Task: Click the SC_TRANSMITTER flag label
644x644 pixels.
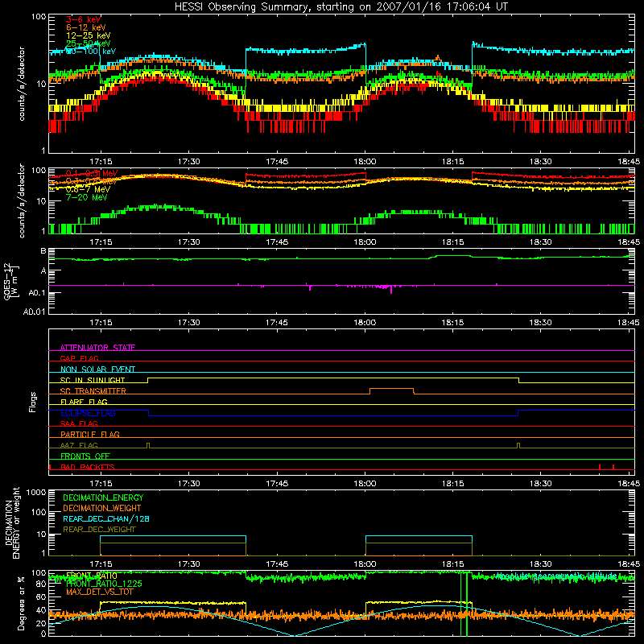Action: pyautogui.click(x=93, y=391)
